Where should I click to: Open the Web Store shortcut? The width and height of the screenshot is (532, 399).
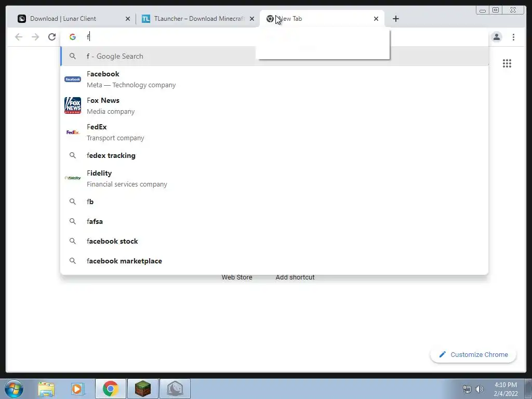[x=237, y=277]
